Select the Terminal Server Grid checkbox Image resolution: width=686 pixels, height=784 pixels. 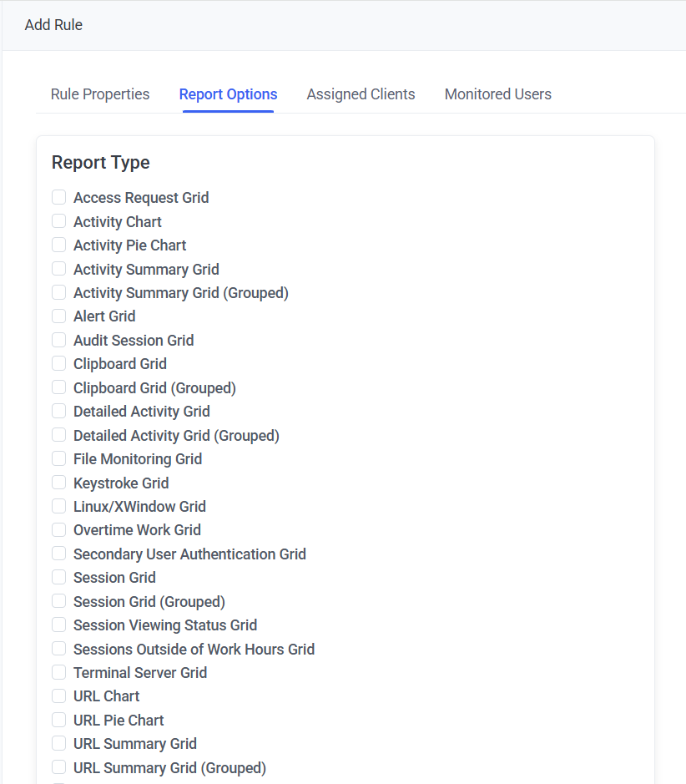click(59, 673)
